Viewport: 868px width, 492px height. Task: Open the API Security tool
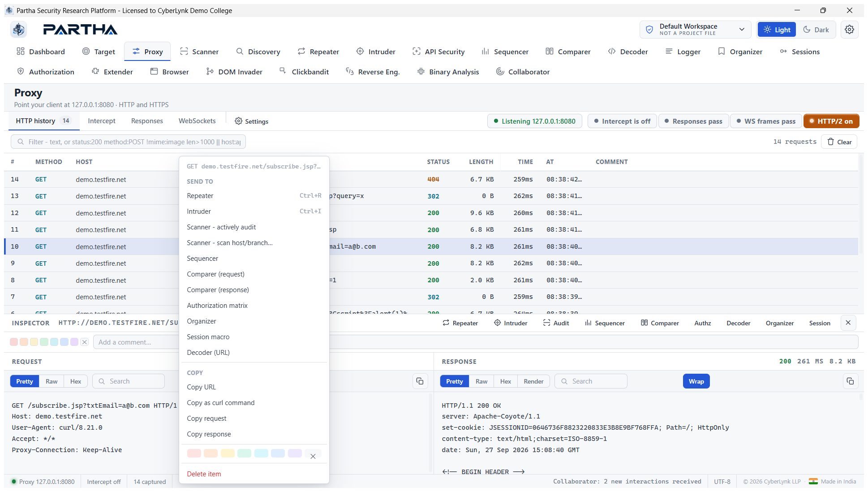coord(438,52)
